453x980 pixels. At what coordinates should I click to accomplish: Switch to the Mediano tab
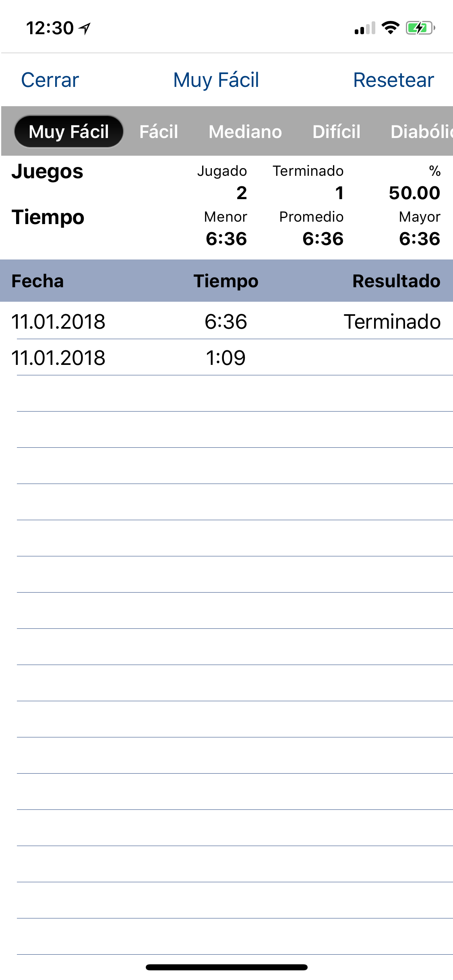pyautogui.click(x=245, y=132)
